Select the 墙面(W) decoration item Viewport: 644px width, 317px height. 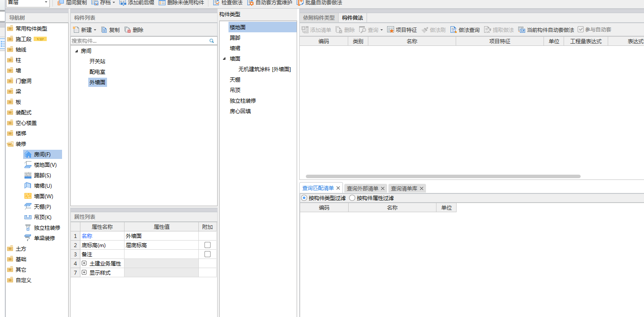pos(39,196)
